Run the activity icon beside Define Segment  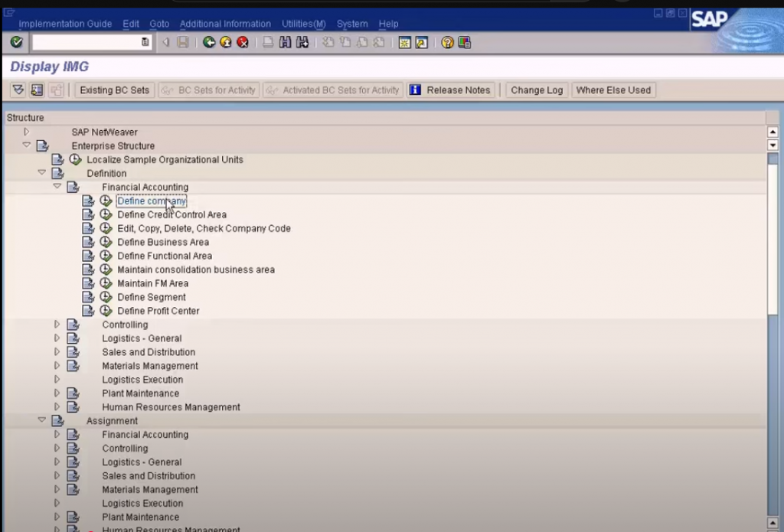pyautogui.click(x=106, y=297)
